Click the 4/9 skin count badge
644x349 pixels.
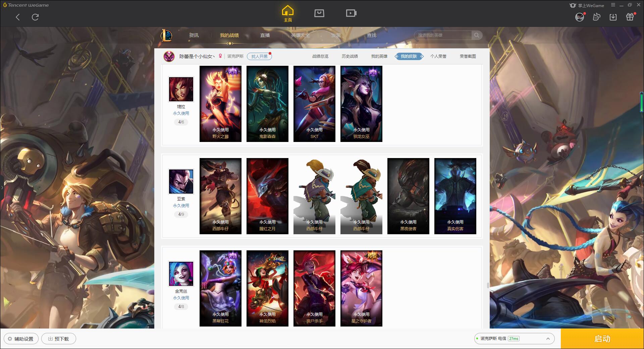pyautogui.click(x=181, y=214)
